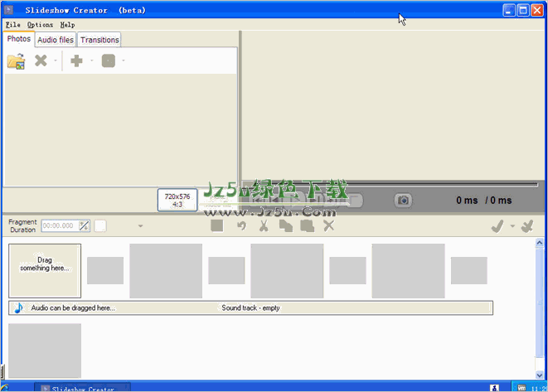This screenshot has height=392, width=548.
Task: Click the gray square timeline toolbar icon
Action: [217, 225]
